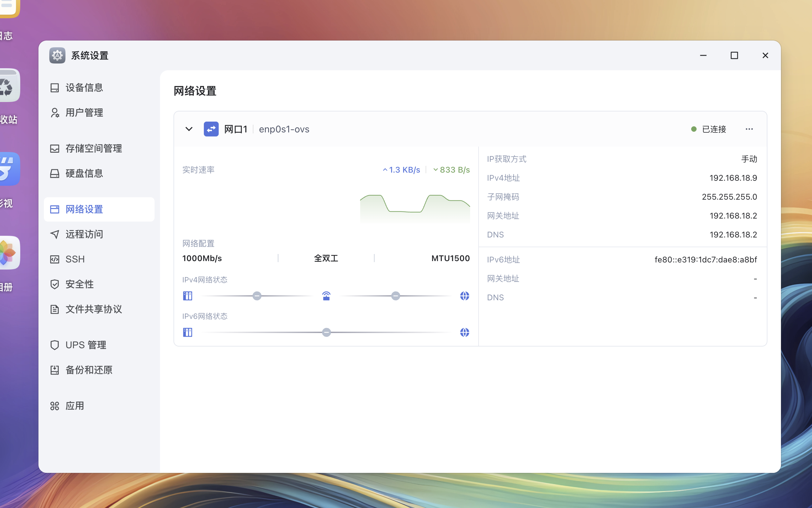Click the 存储空间管理 tray icon
This screenshot has width=812, height=508.
pyautogui.click(x=55, y=149)
